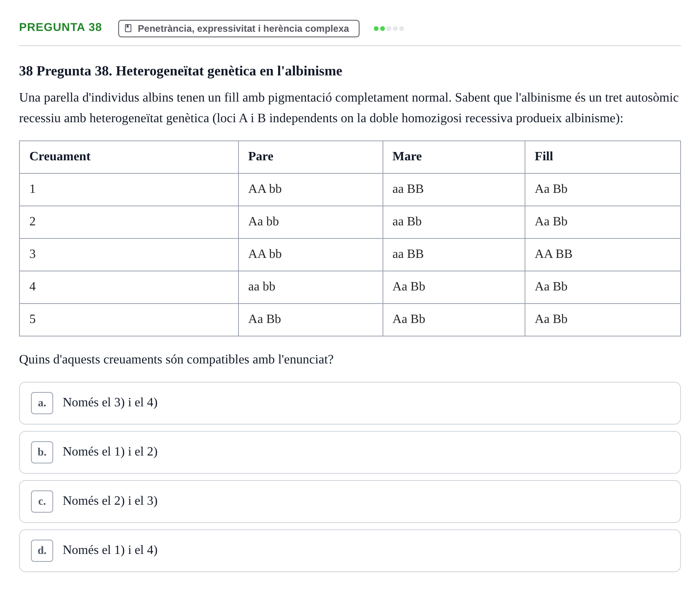Viewport: 700px width, 592px height.
Task: Click the 'Aa Bb' Fill cell in row 5
Action: [603, 320]
